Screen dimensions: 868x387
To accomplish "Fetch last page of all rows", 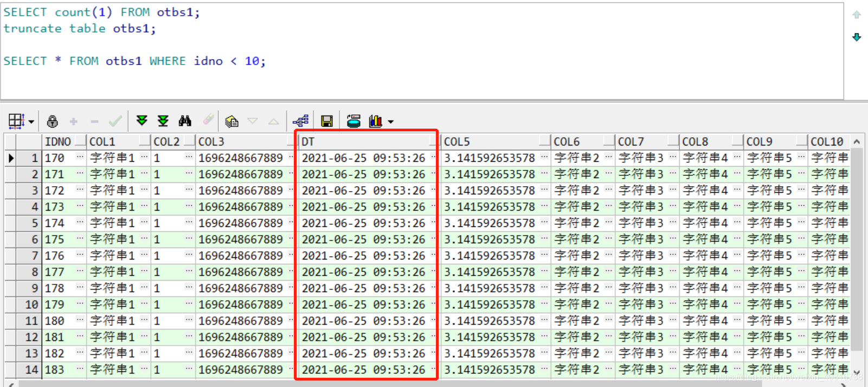I will tap(163, 120).
